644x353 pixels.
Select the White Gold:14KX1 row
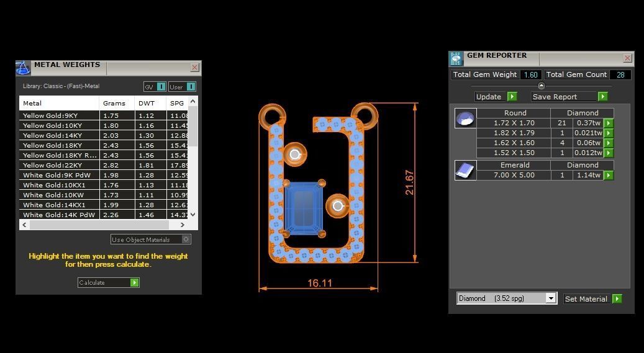[104, 205]
